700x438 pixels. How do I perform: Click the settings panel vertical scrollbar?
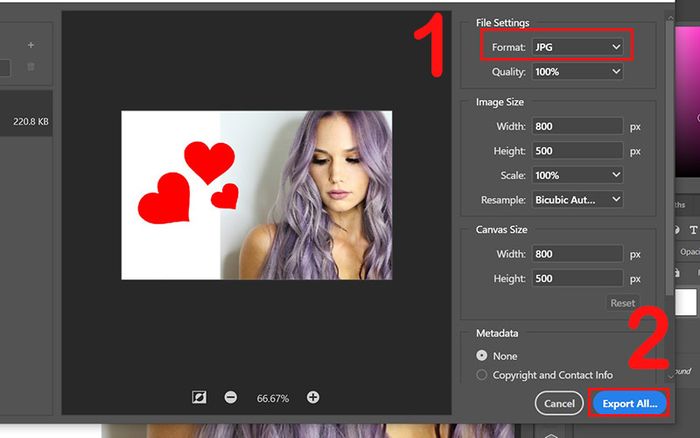click(x=669, y=156)
